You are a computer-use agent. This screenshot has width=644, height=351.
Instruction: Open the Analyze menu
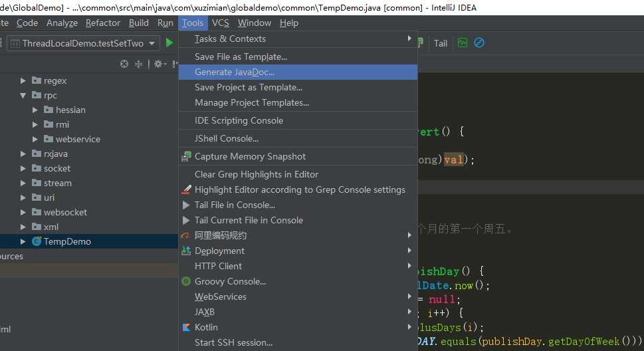[62, 23]
